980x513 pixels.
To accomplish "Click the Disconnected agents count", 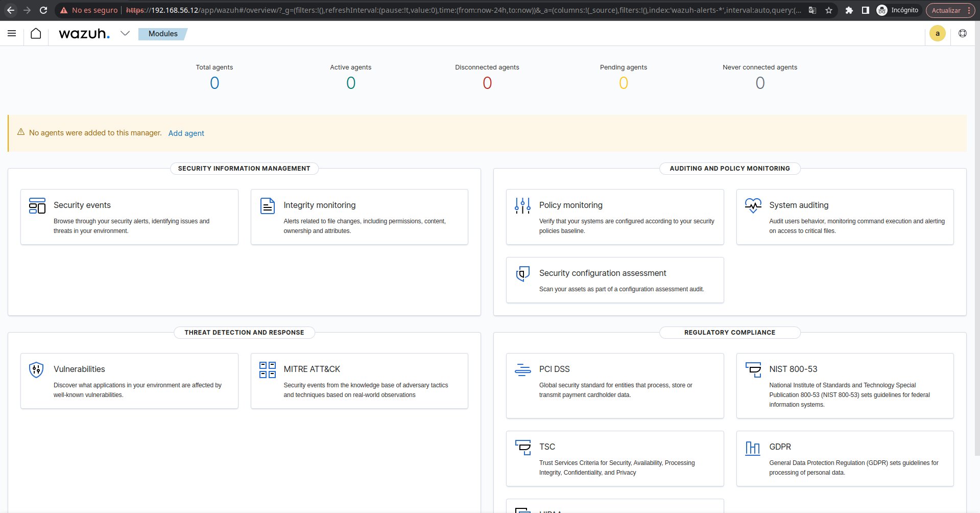I will point(487,83).
